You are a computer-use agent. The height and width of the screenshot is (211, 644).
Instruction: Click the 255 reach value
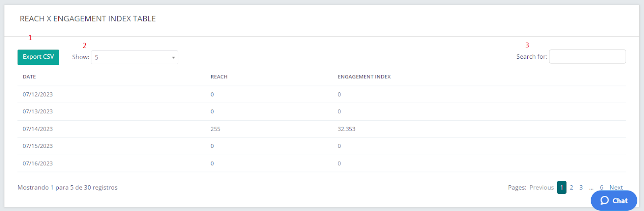pos(215,129)
